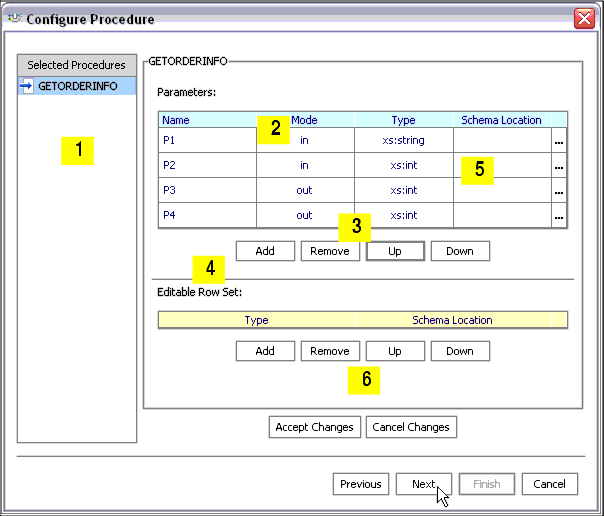Go back with the Previous button
Screen dimensions: 604x516
(361, 484)
